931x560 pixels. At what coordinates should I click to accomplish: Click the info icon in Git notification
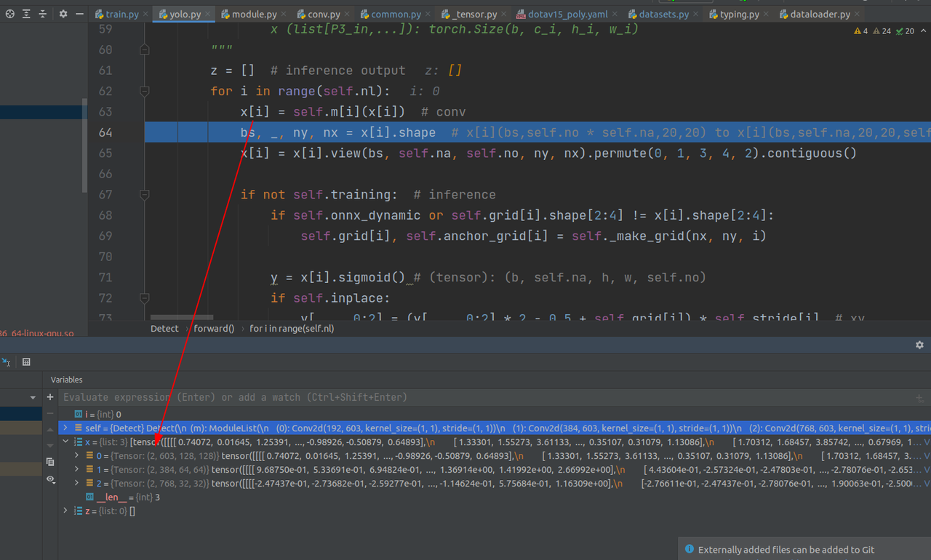tap(690, 549)
